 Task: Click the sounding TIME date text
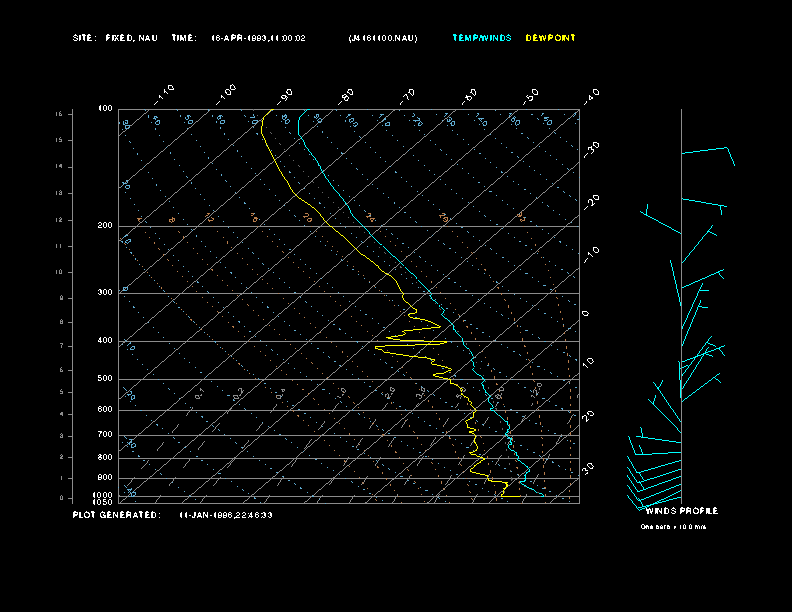(x=259, y=38)
